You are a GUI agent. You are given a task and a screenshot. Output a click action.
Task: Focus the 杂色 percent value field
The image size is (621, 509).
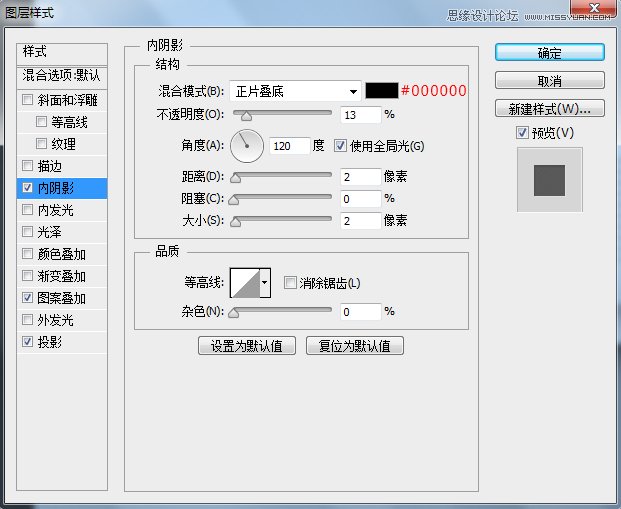click(361, 312)
